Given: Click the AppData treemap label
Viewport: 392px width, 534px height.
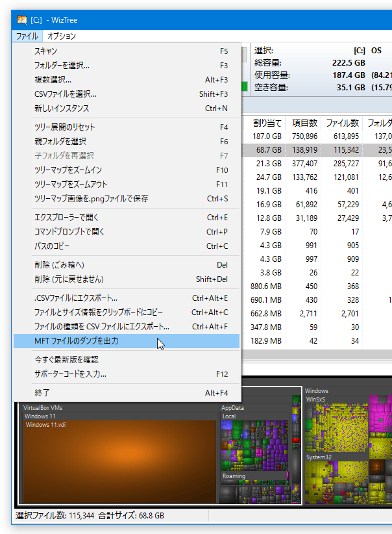Looking at the screenshot, I should pos(232,408).
